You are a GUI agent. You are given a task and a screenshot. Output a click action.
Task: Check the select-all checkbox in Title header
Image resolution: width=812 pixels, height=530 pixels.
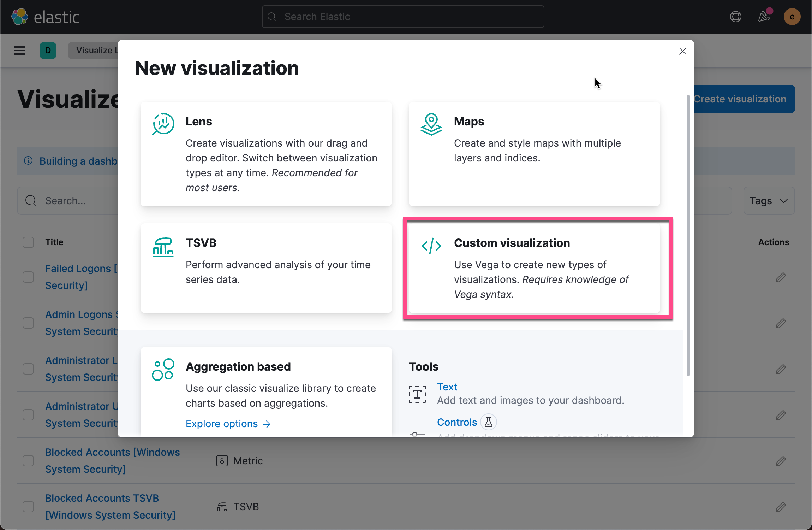pyautogui.click(x=28, y=242)
